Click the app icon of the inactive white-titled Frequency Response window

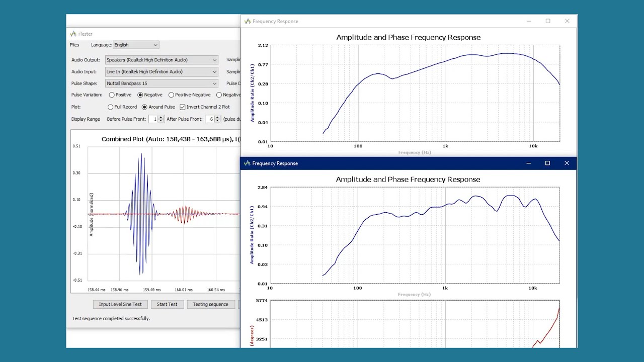[x=247, y=21]
